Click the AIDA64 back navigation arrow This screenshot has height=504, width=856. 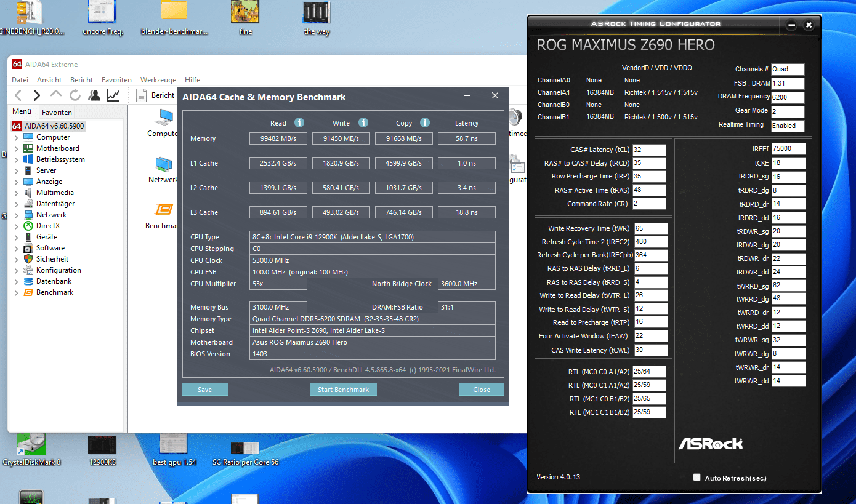click(18, 95)
